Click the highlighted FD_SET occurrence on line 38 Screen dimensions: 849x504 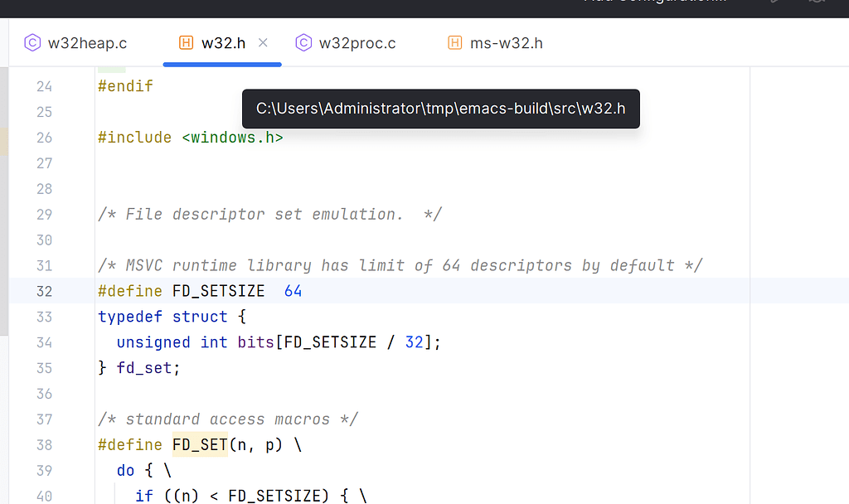tap(199, 444)
